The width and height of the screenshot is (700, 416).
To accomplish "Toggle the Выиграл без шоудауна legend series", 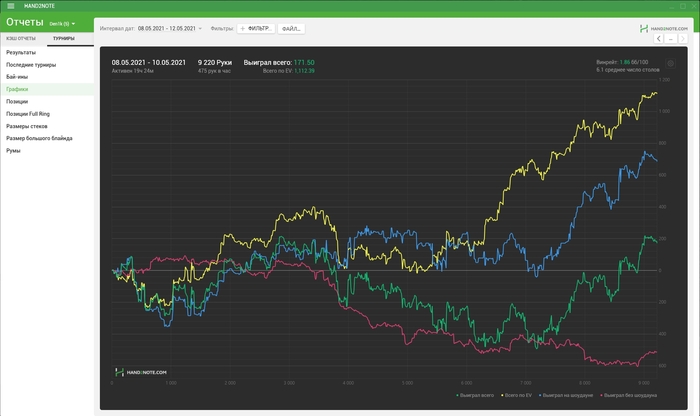I will click(x=629, y=395).
